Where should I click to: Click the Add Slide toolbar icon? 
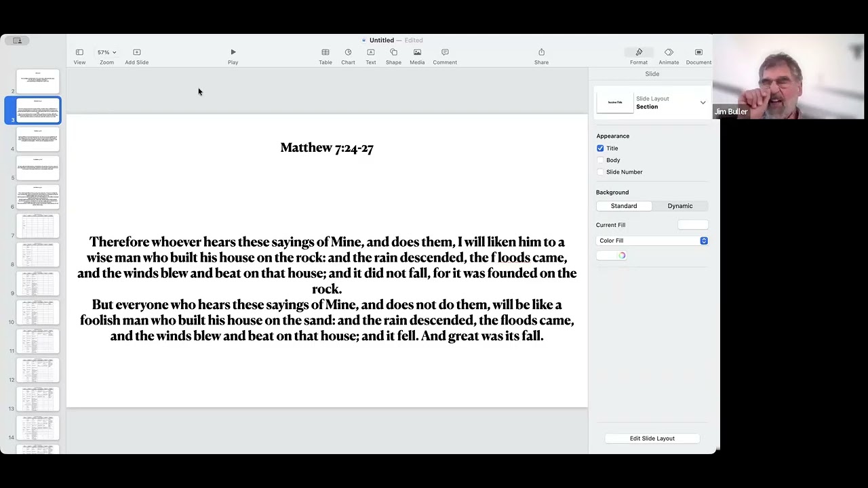coord(136,52)
